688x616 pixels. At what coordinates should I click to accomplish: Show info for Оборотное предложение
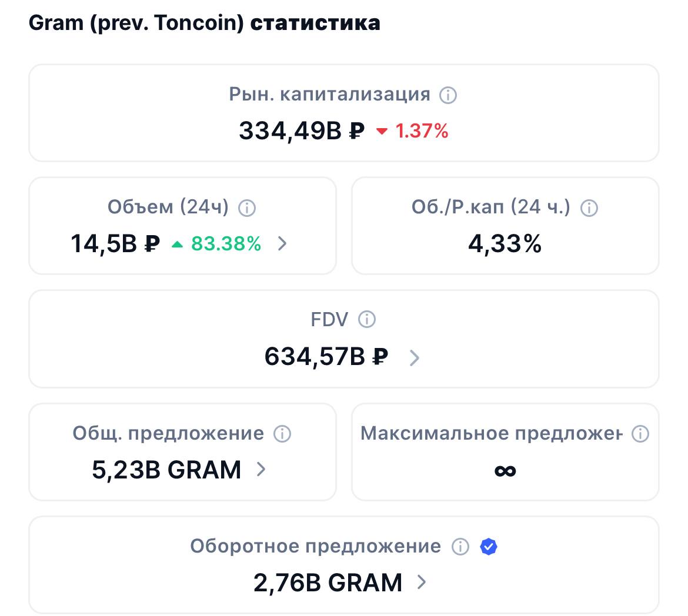pyautogui.click(x=460, y=547)
